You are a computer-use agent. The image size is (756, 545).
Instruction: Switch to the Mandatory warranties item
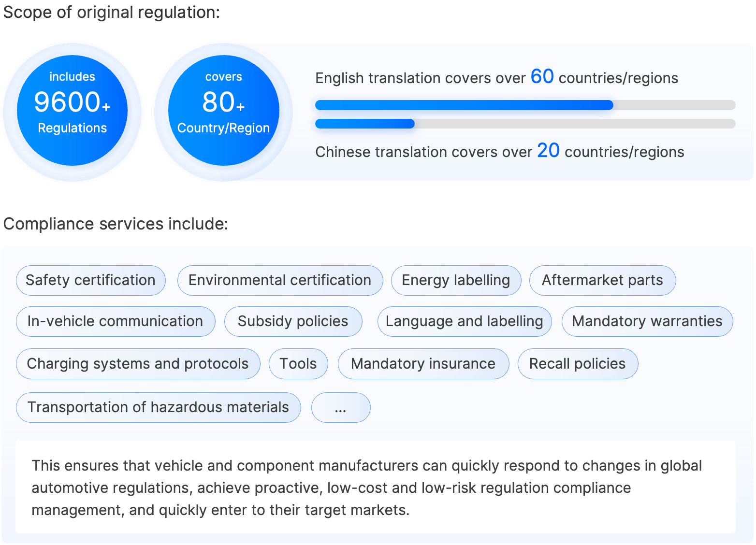coord(647,321)
